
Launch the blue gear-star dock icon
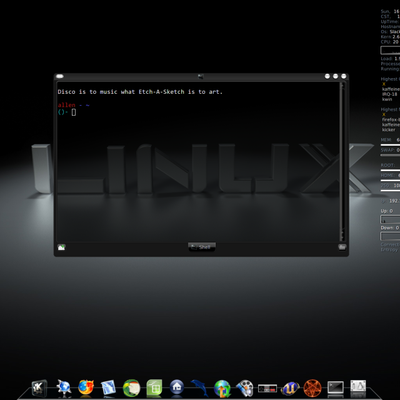pos(63,388)
